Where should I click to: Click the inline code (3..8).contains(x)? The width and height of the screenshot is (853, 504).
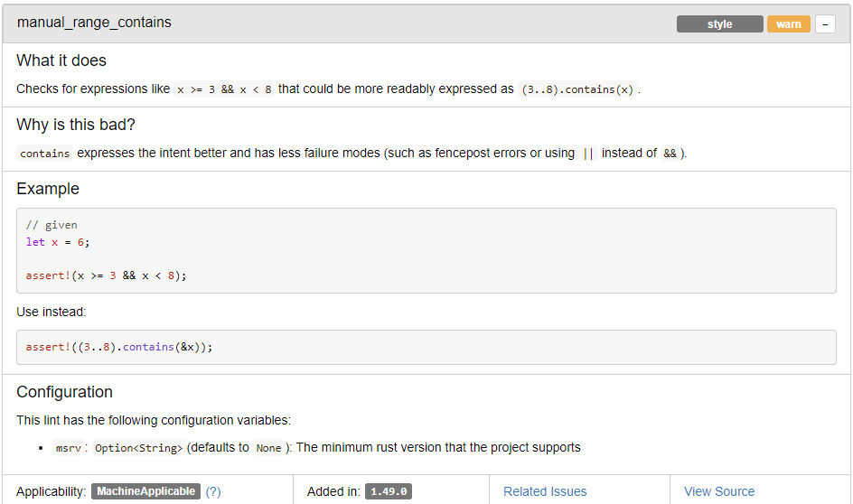[x=578, y=89]
